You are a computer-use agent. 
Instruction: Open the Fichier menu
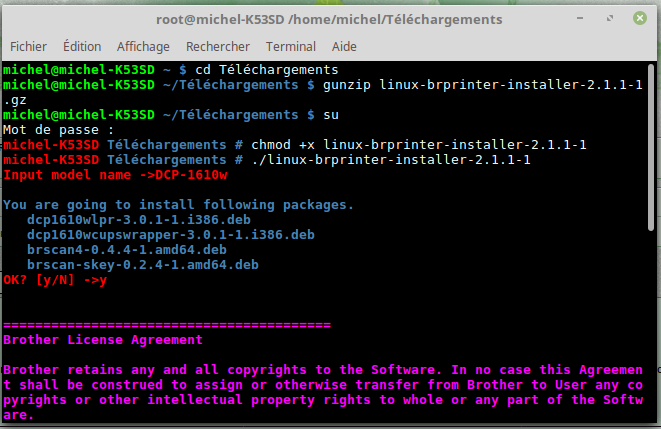tap(28, 46)
